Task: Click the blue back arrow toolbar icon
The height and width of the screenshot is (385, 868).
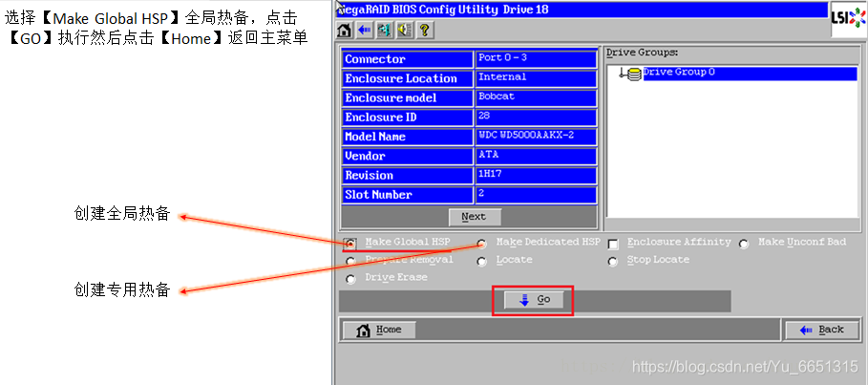Action: 364,30
